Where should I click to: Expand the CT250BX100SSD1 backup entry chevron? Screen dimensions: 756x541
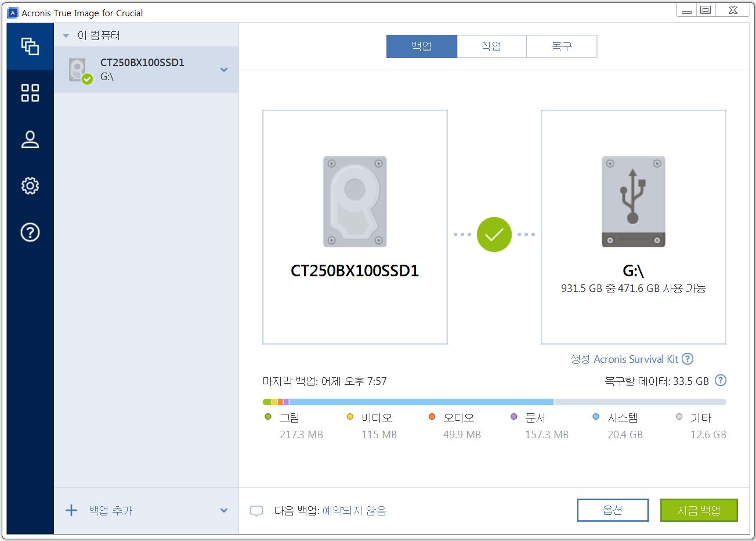tap(224, 70)
